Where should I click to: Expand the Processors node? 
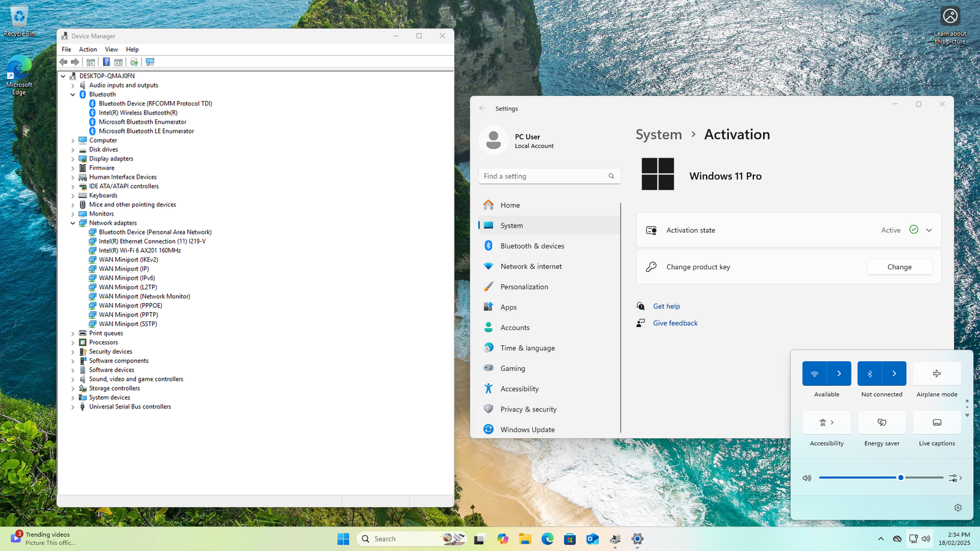coord(73,343)
